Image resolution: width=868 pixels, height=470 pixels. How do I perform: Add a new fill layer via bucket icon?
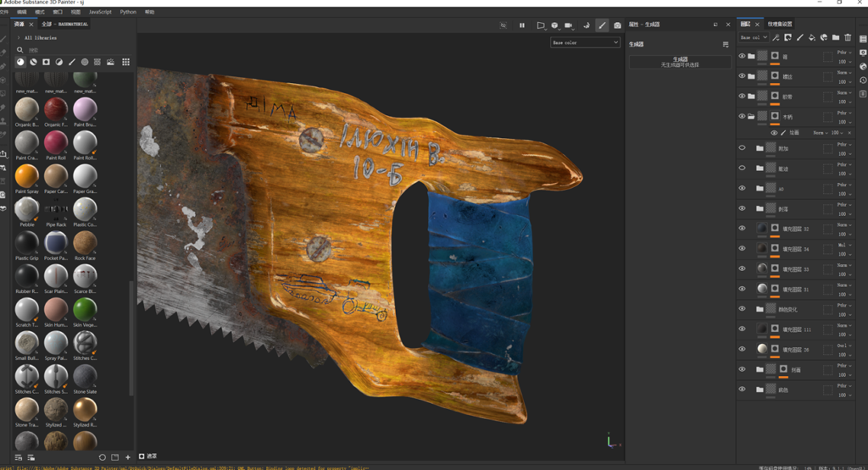coord(811,37)
